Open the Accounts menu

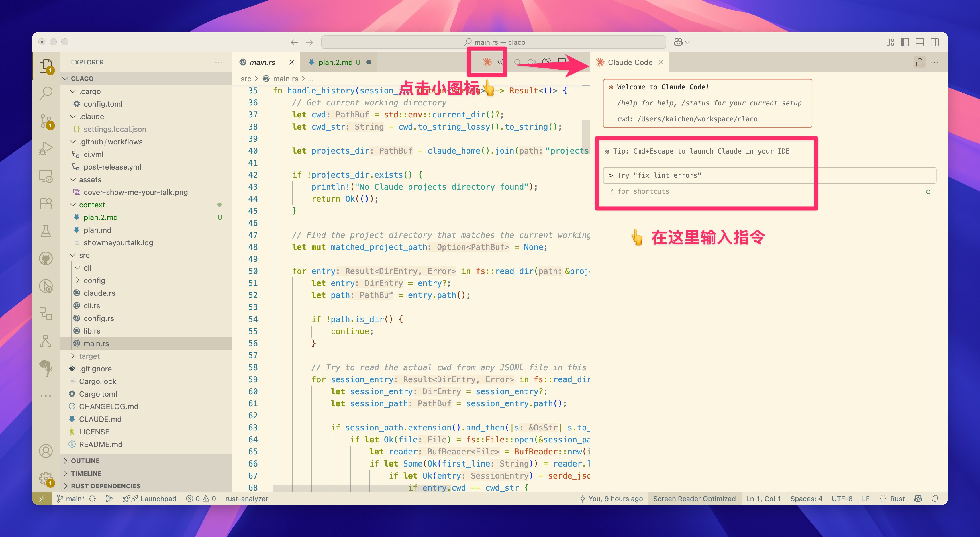pos(46,451)
